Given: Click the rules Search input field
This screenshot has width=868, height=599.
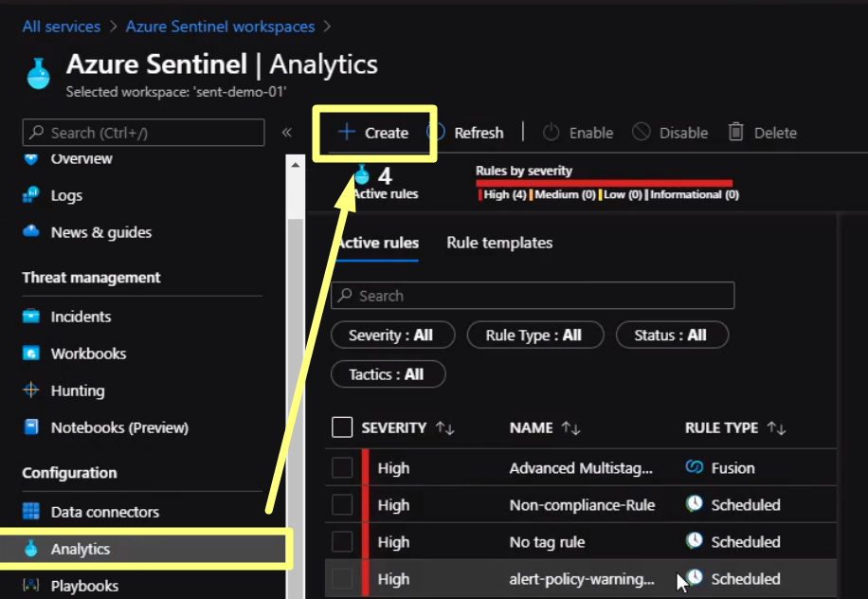Looking at the screenshot, I should pyautogui.click(x=533, y=296).
